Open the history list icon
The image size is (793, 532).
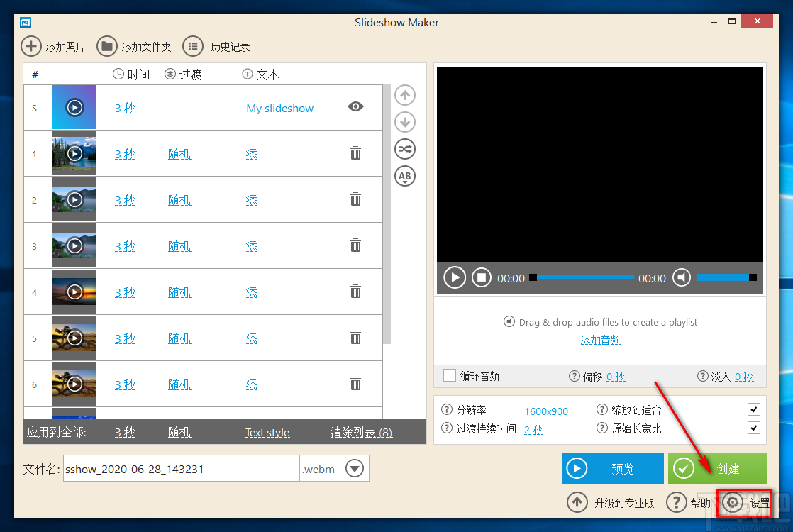click(x=193, y=47)
